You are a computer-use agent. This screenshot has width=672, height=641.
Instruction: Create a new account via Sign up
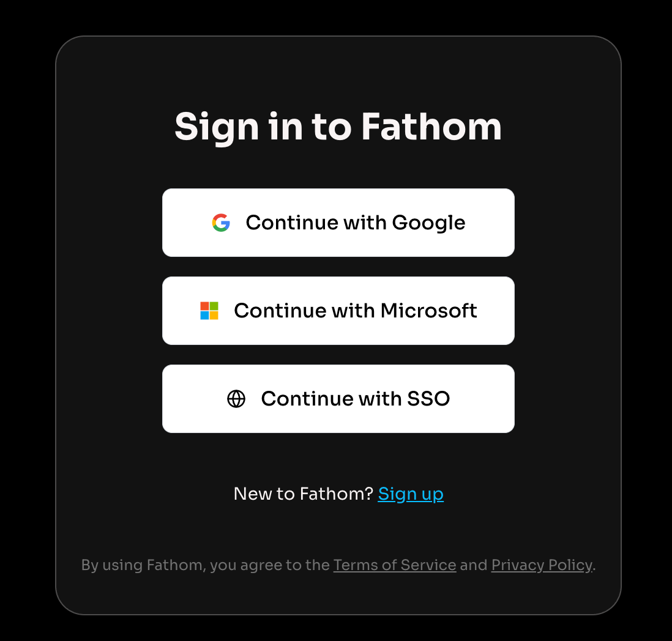[411, 494]
